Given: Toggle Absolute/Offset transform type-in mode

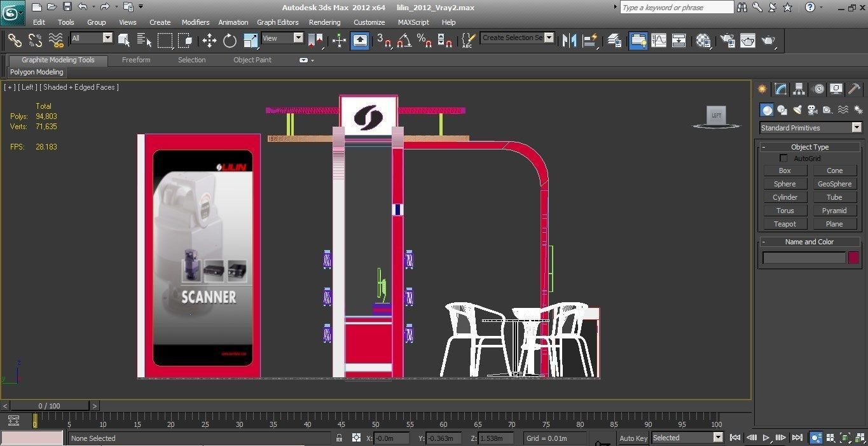Looking at the screenshot, I should coord(356,438).
